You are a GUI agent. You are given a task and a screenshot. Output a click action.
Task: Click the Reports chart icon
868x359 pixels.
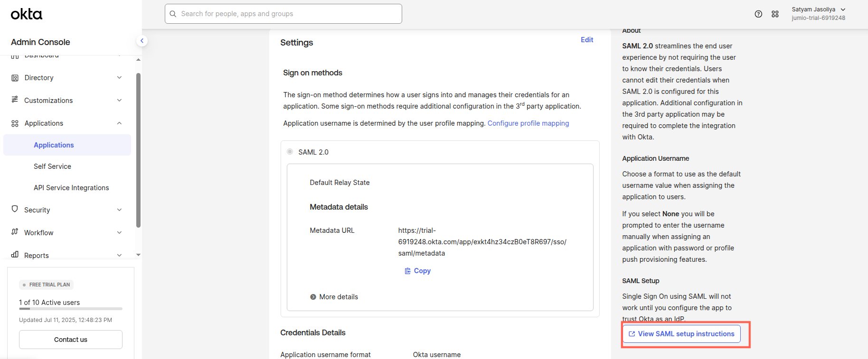[x=15, y=255]
